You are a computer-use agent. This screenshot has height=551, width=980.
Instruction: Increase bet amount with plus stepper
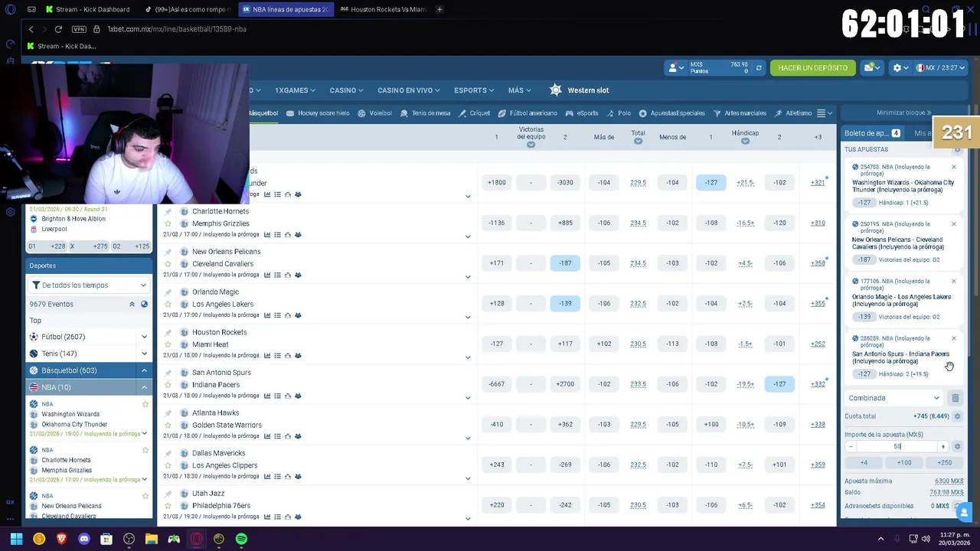[943, 446]
